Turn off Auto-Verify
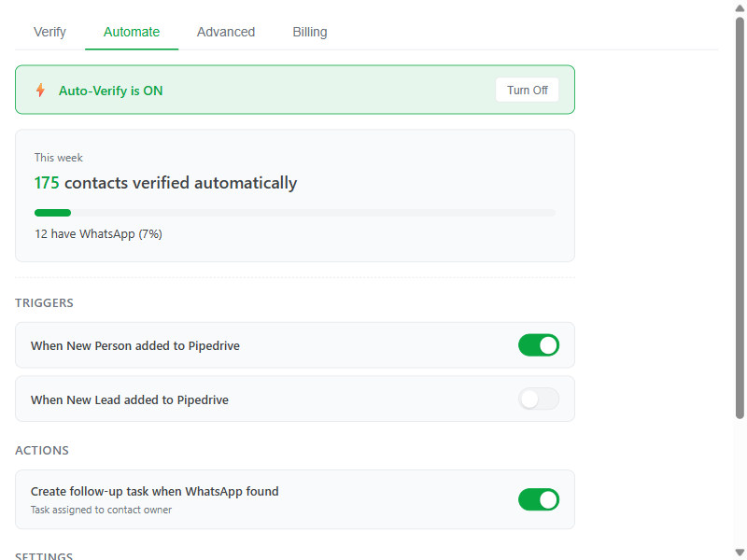 coord(527,90)
